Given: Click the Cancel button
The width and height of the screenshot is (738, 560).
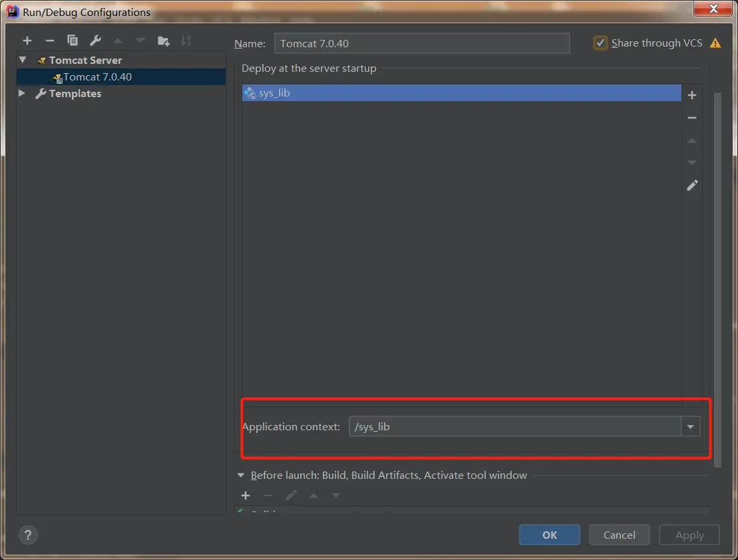Looking at the screenshot, I should tap(619, 535).
